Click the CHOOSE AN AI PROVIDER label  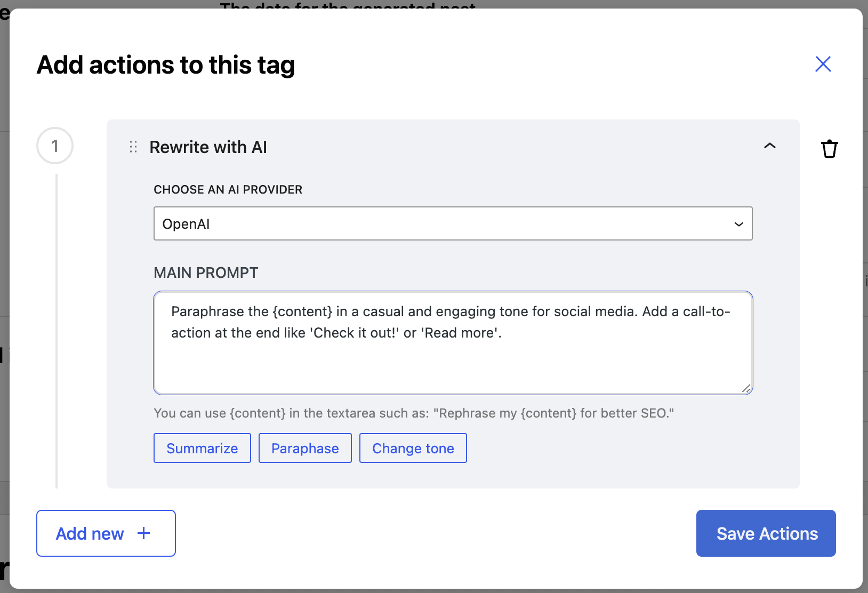click(228, 190)
